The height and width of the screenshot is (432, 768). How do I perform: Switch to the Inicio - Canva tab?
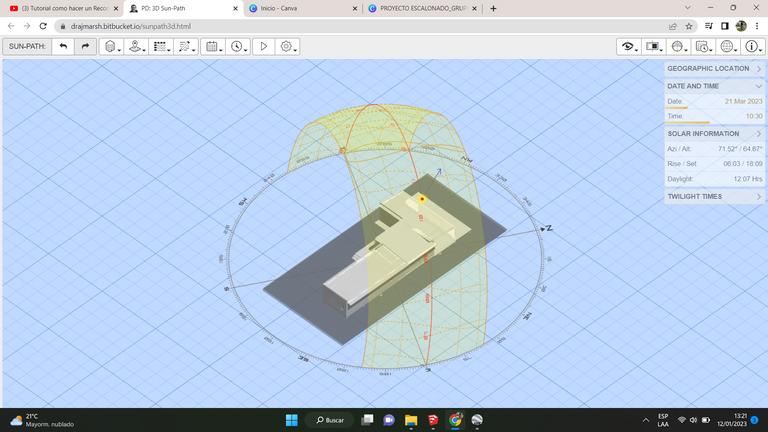[298, 8]
